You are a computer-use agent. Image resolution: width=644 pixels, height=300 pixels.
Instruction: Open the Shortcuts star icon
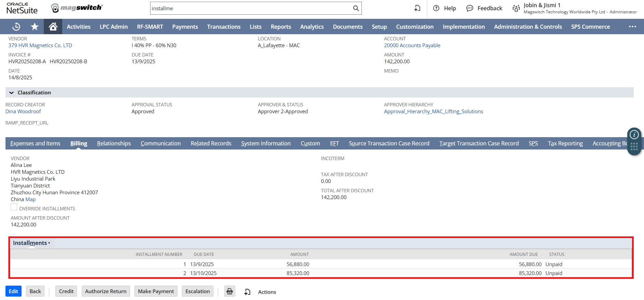click(35, 27)
